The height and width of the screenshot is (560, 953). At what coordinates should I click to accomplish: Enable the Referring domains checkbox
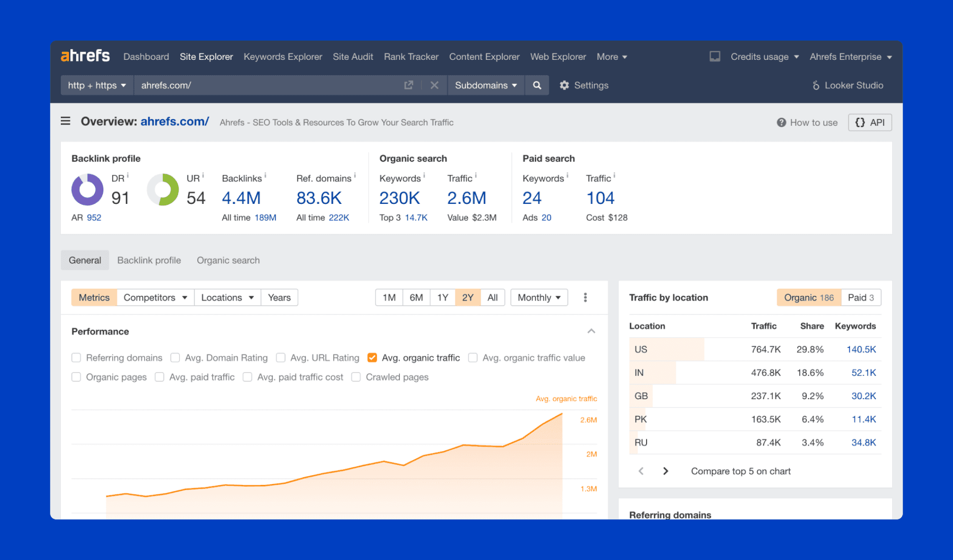[76, 358]
